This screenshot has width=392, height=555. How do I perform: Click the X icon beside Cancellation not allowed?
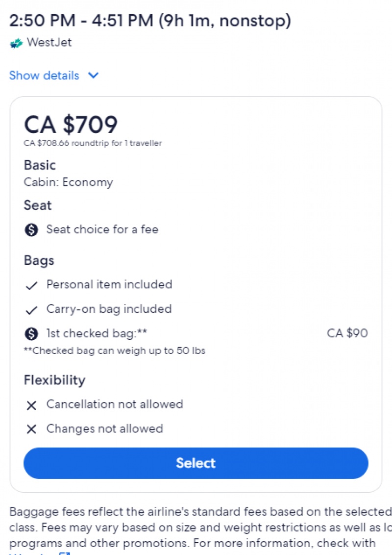(31, 405)
